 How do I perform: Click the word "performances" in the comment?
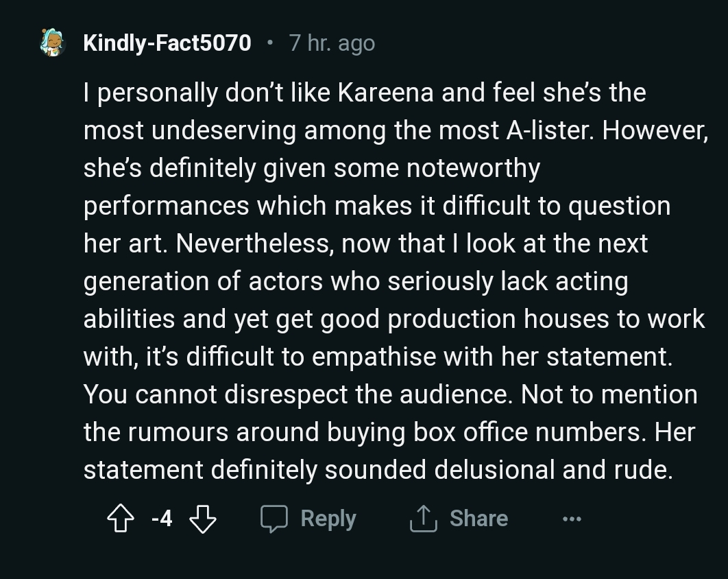[166, 206]
